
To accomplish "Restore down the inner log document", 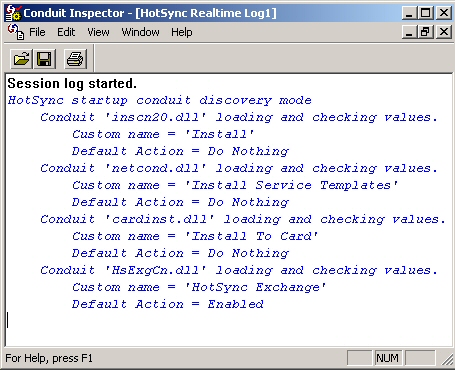I will click(x=426, y=32).
